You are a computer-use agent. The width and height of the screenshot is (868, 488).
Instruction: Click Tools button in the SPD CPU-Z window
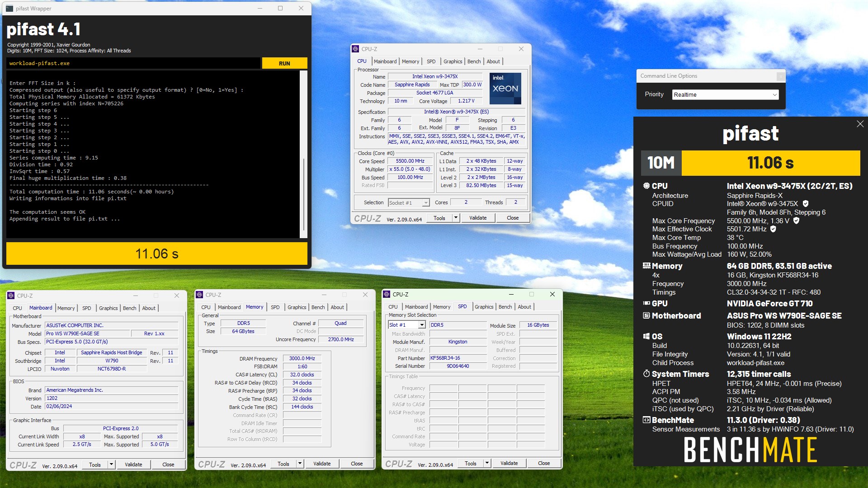point(471,463)
